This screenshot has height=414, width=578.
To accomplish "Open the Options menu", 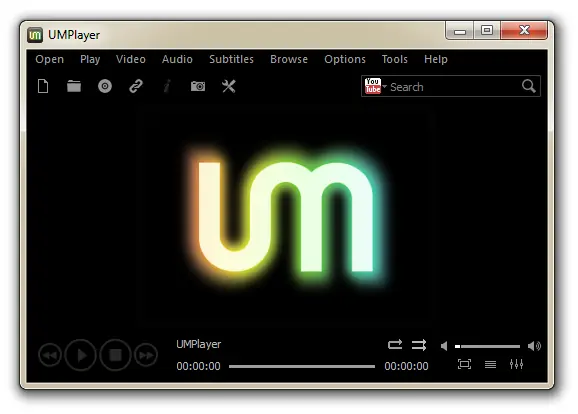I will tap(345, 59).
